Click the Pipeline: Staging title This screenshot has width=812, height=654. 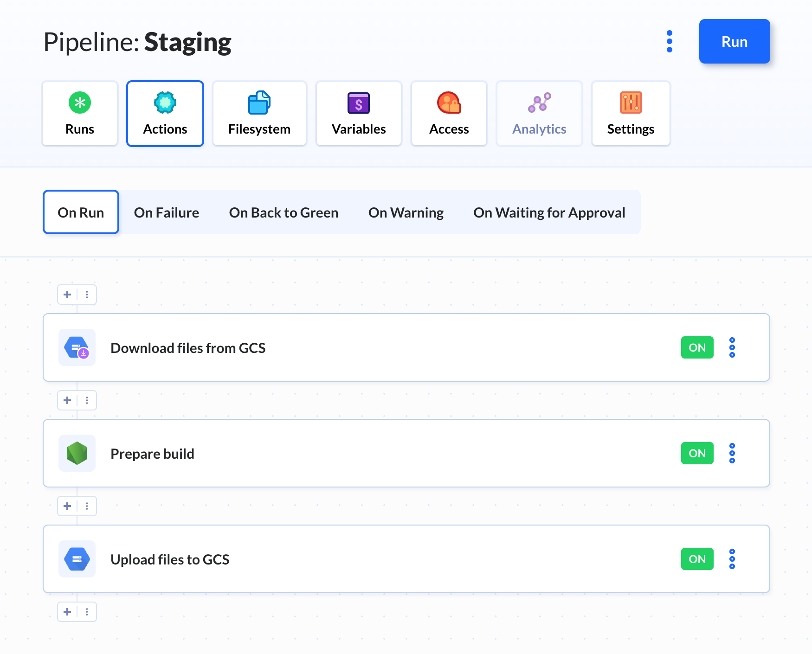(137, 42)
